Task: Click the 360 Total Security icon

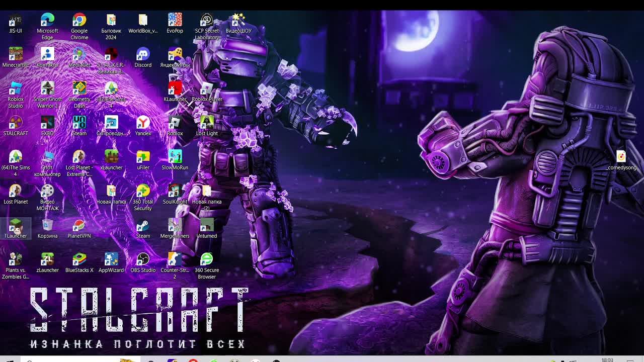Action: point(143,198)
